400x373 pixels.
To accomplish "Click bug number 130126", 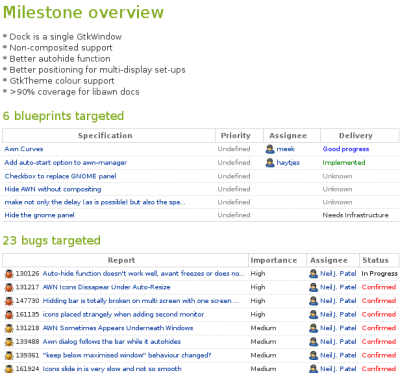I will pyautogui.click(x=27, y=274).
